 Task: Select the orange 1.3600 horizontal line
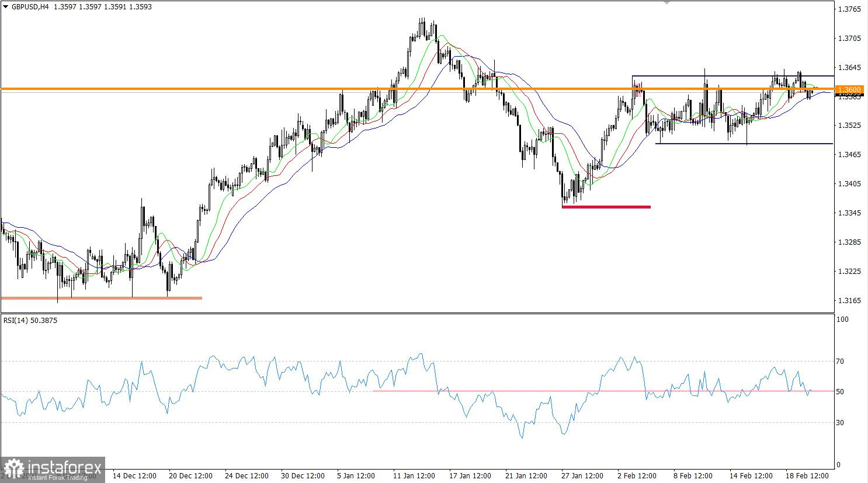(x=417, y=89)
